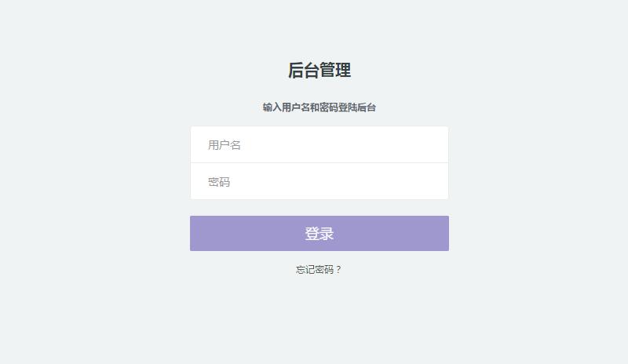This screenshot has width=628, height=364.
Task: Hit the login button below 密码
Action: (319, 234)
